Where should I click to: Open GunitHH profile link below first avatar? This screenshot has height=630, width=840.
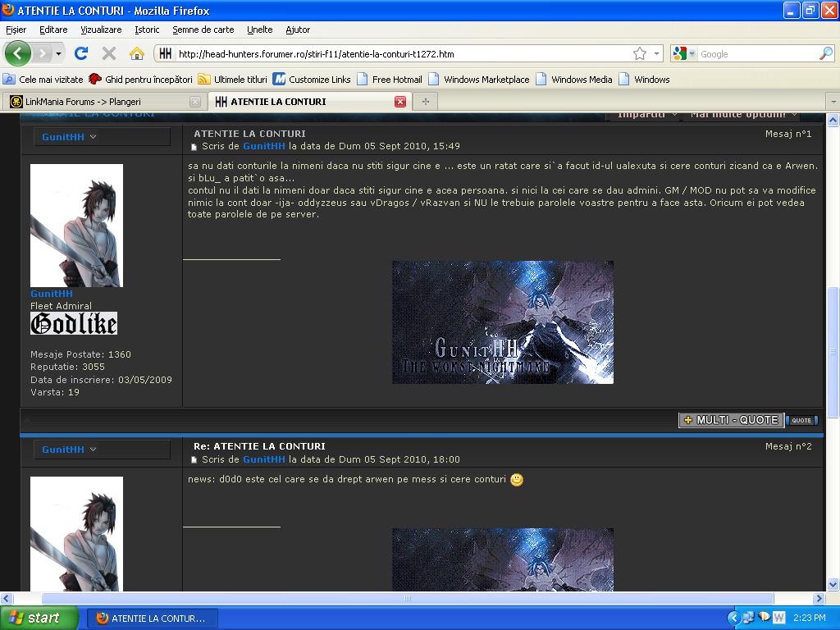point(52,294)
